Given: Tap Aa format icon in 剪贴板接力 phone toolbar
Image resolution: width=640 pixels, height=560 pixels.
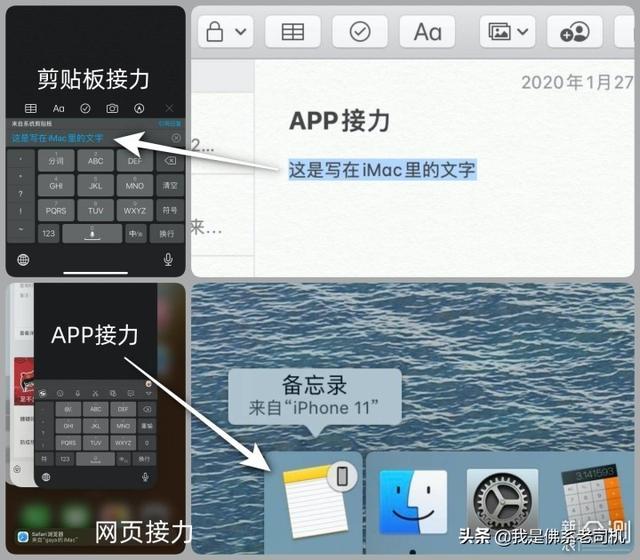Looking at the screenshot, I should pyautogui.click(x=58, y=108).
